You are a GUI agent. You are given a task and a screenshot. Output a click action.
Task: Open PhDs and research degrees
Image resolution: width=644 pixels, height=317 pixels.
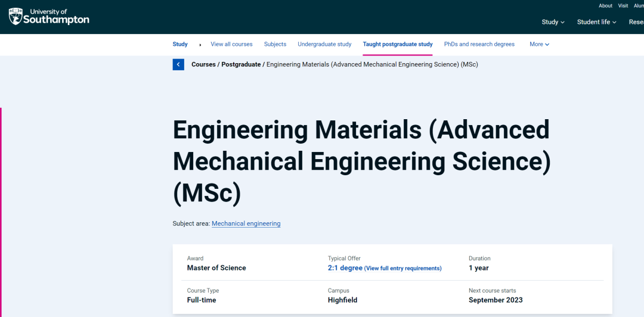click(479, 44)
